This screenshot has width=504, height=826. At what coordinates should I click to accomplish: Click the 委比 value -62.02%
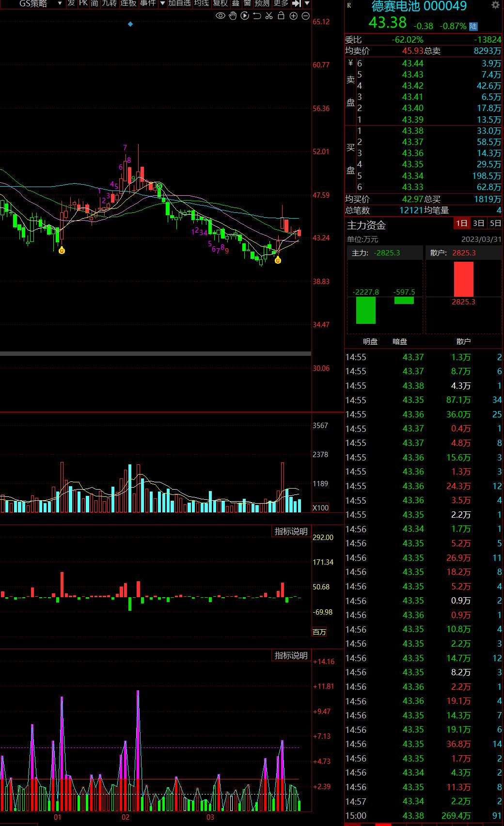click(408, 40)
